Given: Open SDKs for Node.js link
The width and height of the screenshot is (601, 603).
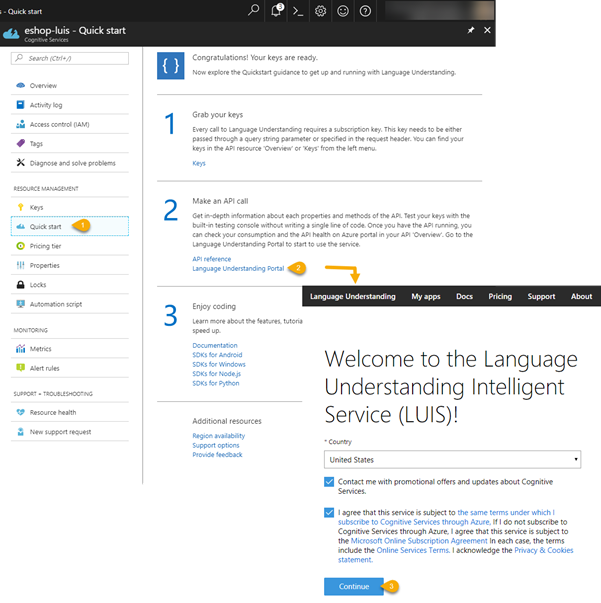Looking at the screenshot, I should (216, 374).
